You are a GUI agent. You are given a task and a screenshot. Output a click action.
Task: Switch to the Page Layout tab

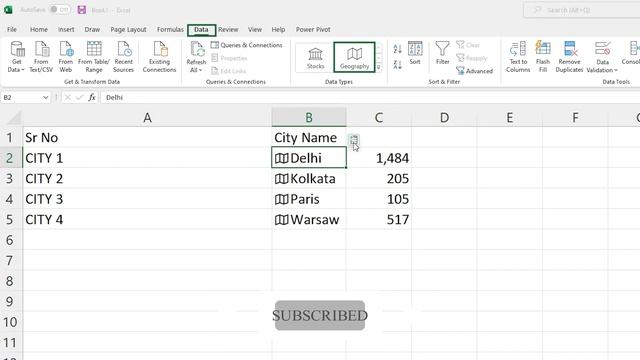128,29
